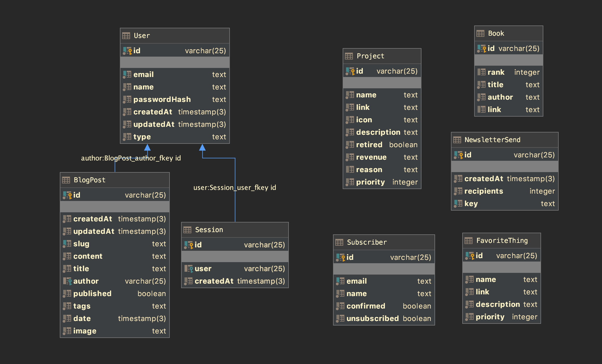602x364 pixels.
Task: Click the NewsletterSend table icon
Action: point(457,140)
